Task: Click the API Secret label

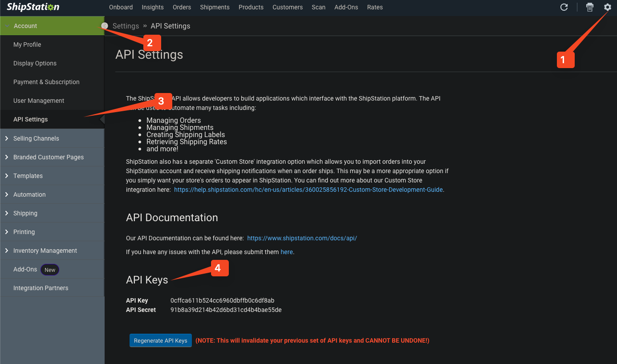Action: tap(141, 310)
